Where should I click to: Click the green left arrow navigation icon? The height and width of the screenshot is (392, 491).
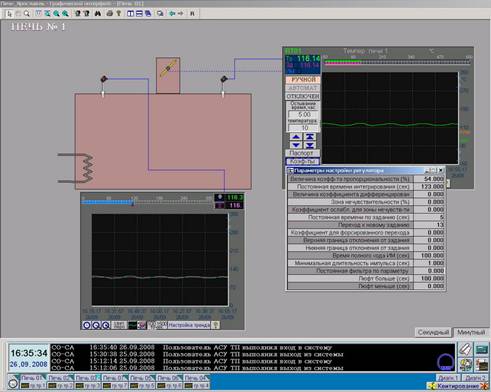(x=172, y=14)
